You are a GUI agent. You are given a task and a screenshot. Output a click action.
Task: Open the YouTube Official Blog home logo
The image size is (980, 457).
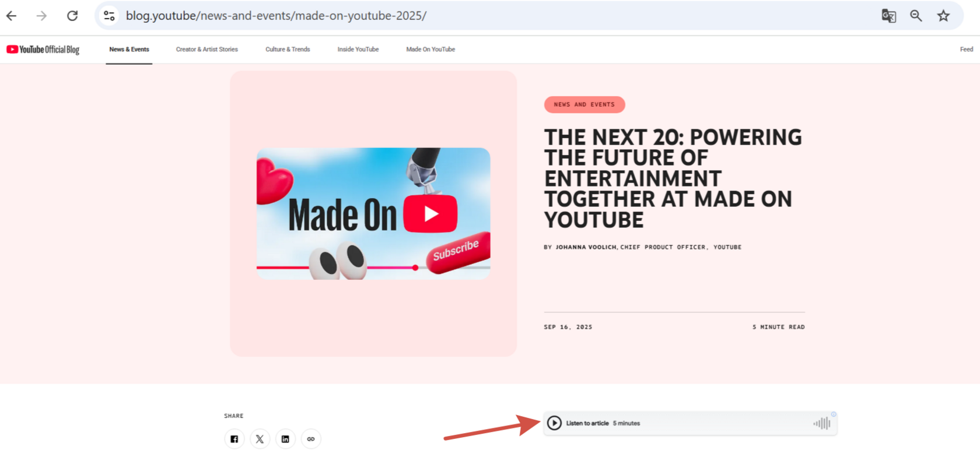pos(43,50)
